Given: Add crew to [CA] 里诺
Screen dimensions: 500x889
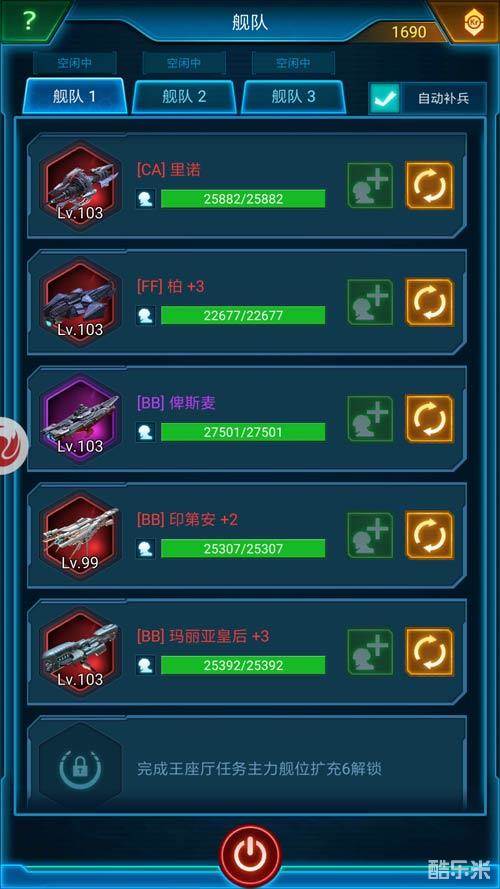Looking at the screenshot, I should click(x=370, y=185).
